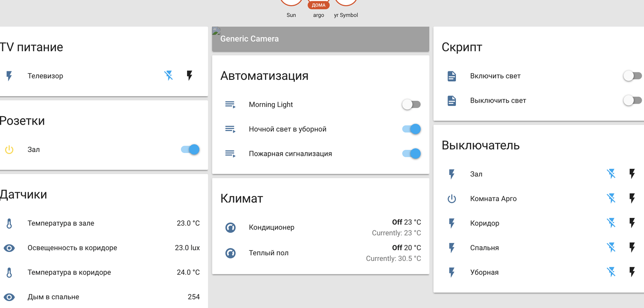Disable the Ночной свет в уборной toggle
Viewport: 644px width, 308px height.
(x=410, y=129)
